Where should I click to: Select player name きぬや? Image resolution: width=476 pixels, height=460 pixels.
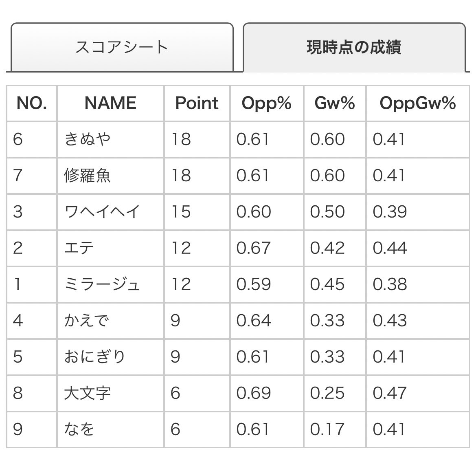point(88,139)
